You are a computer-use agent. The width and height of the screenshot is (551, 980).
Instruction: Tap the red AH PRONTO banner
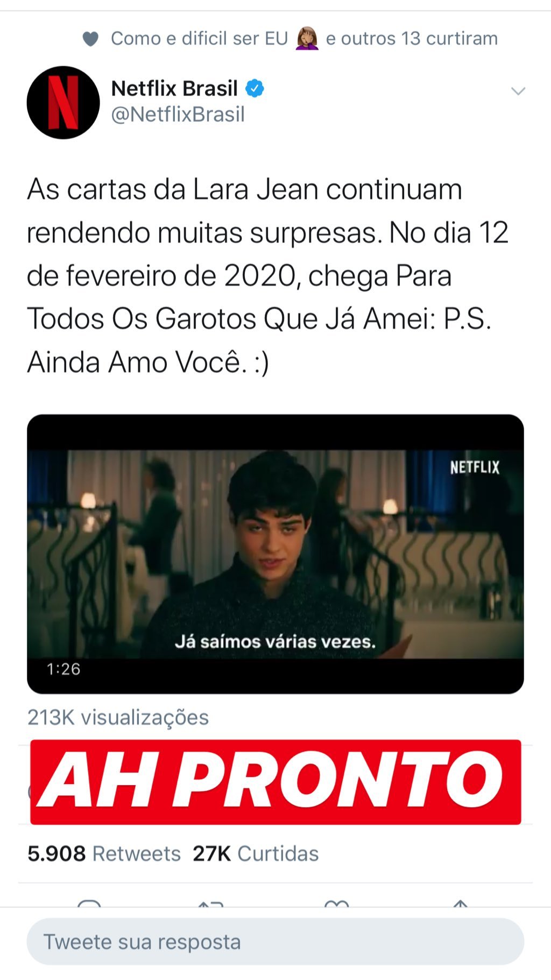click(275, 782)
